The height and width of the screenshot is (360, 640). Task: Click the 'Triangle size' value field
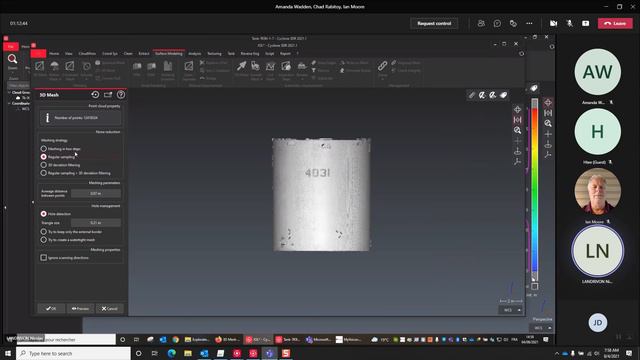pyautogui.click(x=96, y=223)
